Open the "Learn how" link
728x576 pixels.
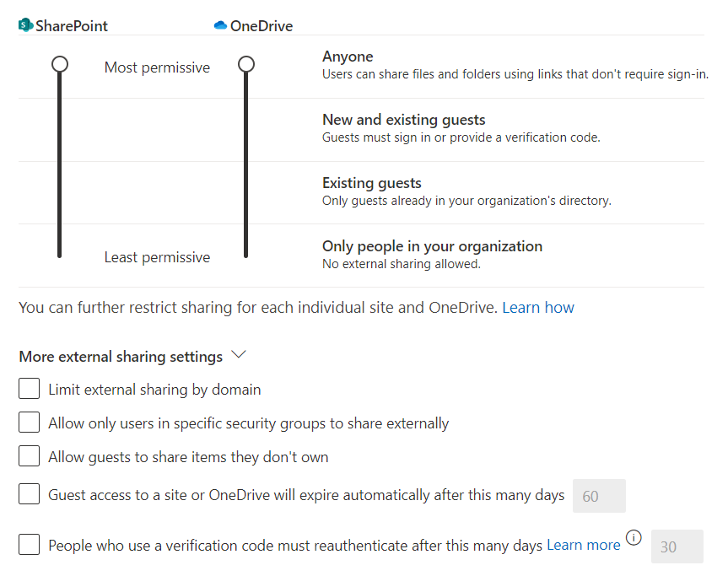pyautogui.click(x=537, y=307)
